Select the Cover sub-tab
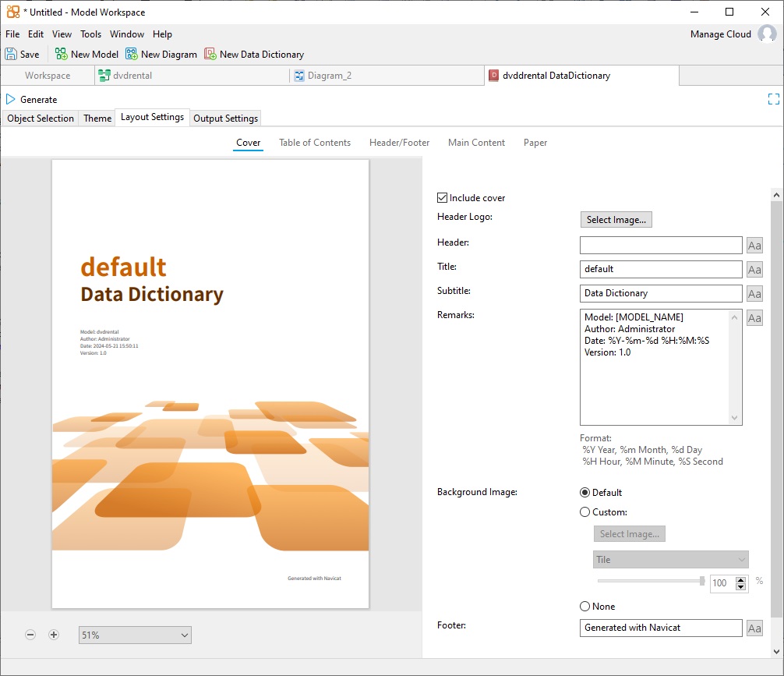 click(248, 143)
